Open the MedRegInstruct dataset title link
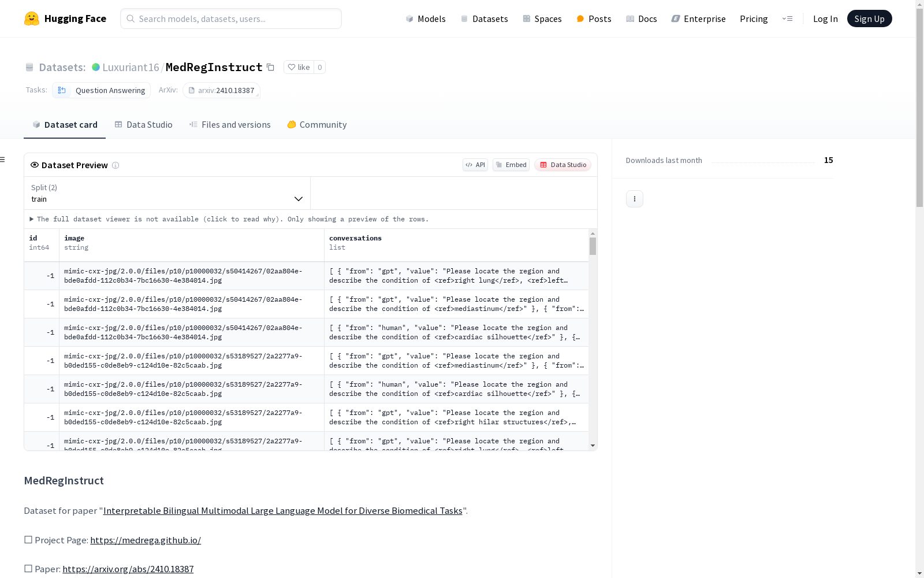 coord(214,67)
